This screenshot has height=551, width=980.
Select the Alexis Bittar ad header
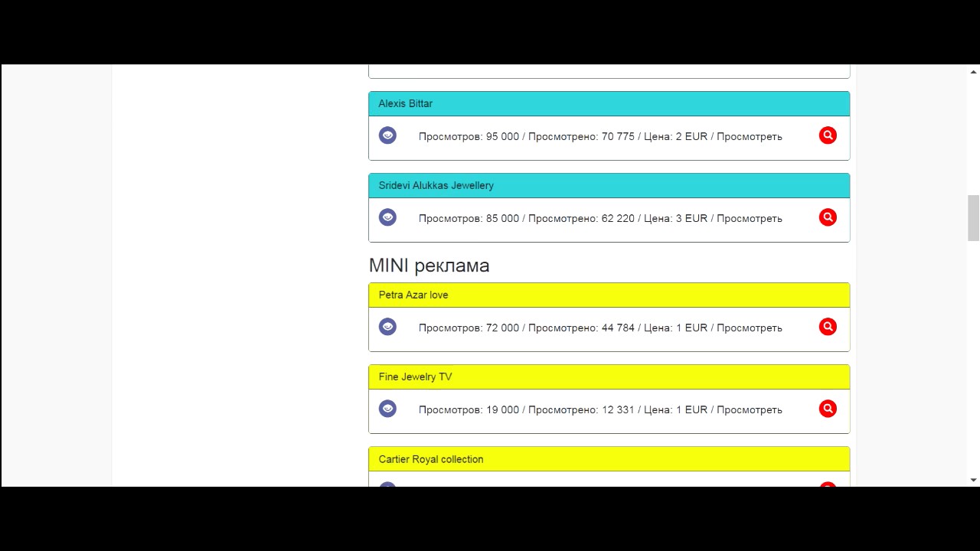[x=609, y=103]
